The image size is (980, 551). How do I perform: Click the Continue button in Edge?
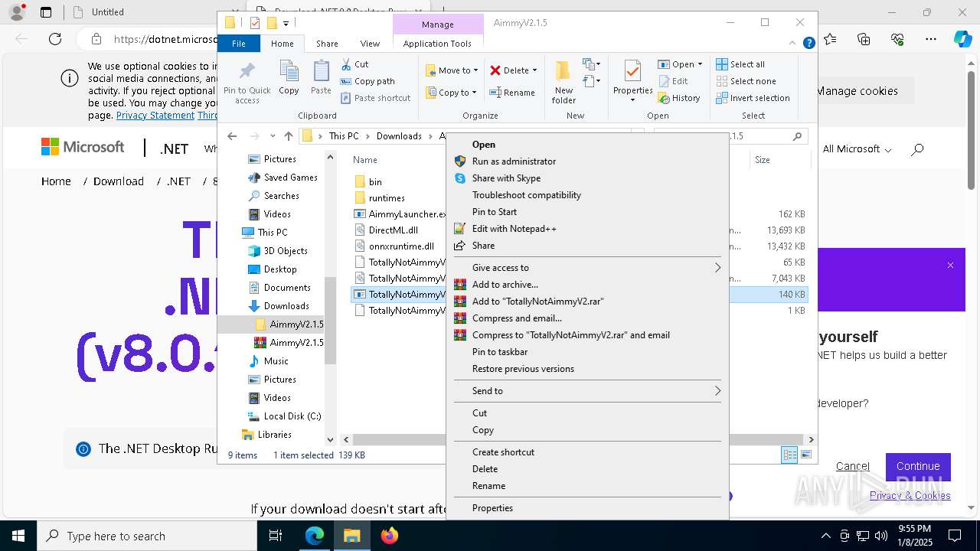[x=918, y=466]
